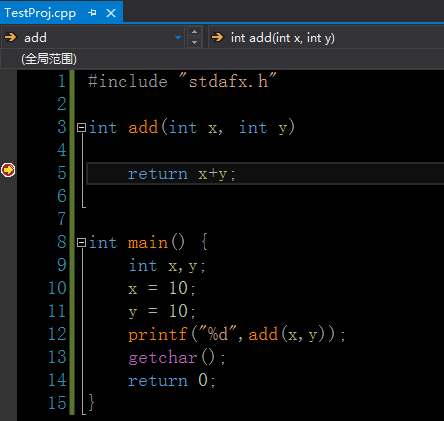Click the breakpoint margin beside line 8
This screenshot has width=444, height=421.
(8, 242)
